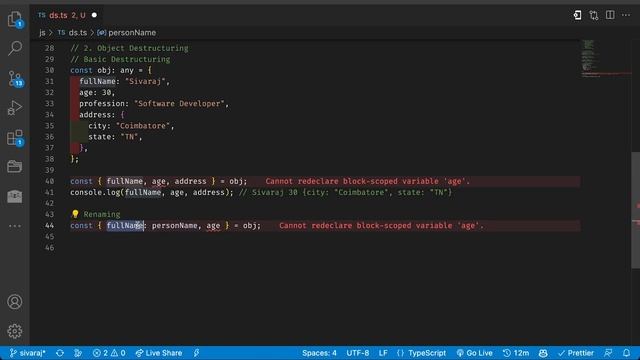The image size is (640, 360).
Task: Click the error message on line 40
Action: (367, 181)
